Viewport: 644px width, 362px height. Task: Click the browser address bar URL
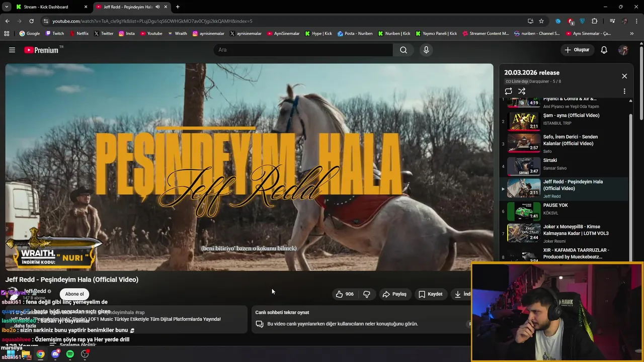pos(152,21)
